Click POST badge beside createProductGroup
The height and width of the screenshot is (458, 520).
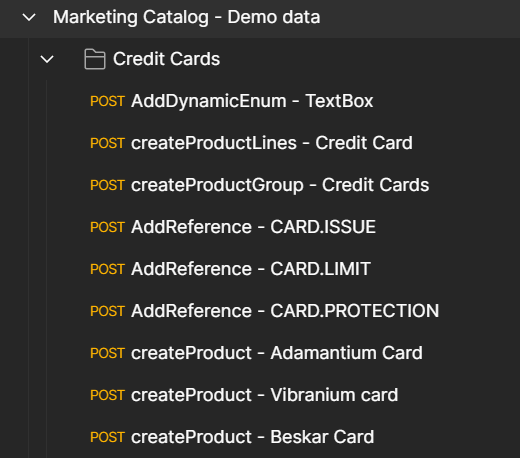107,185
